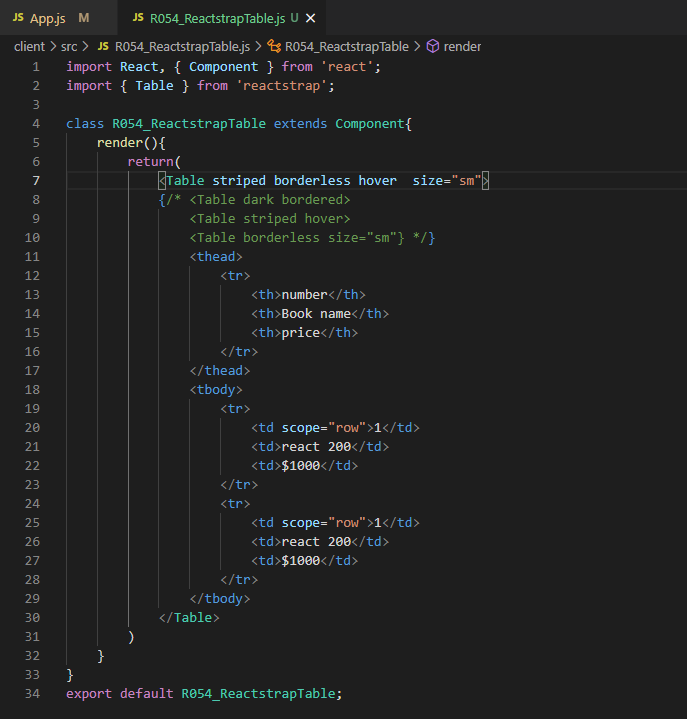Viewport: 687px width, 719px height.
Task: Click 'extends' keyword on line 4
Action: coord(300,124)
